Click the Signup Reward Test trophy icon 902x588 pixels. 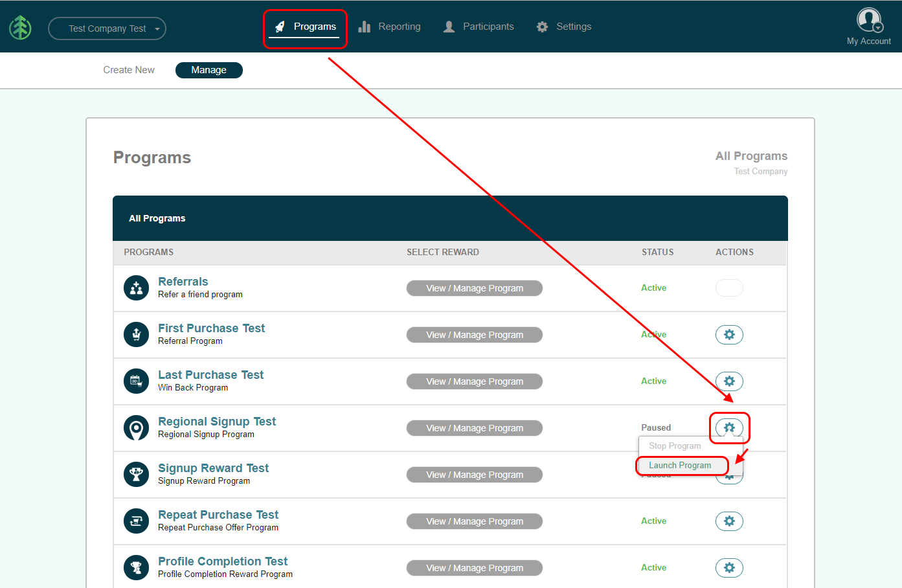pos(136,475)
